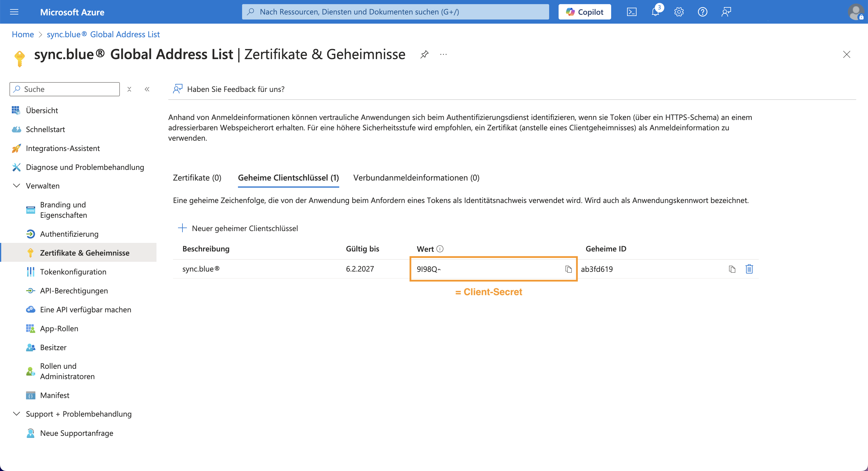Go to Home breadcrumb link

23,34
